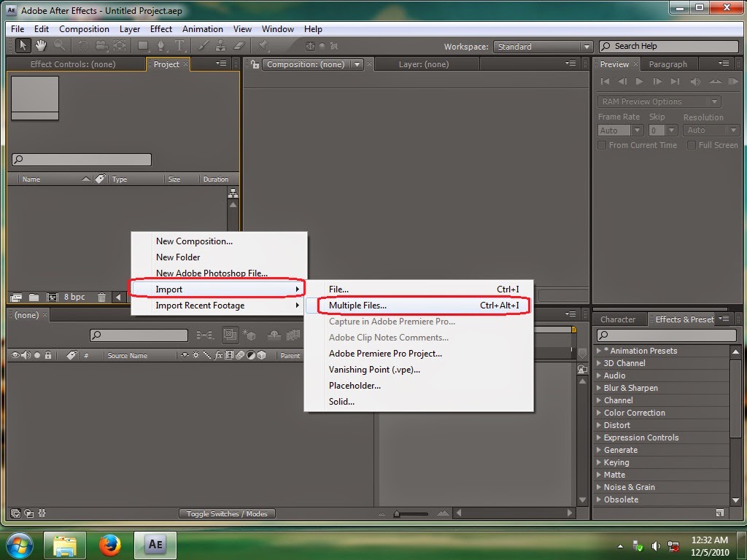Jump to first frame in Preview panel
The height and width of the screenshot is (560, 747).
[605, 82]
